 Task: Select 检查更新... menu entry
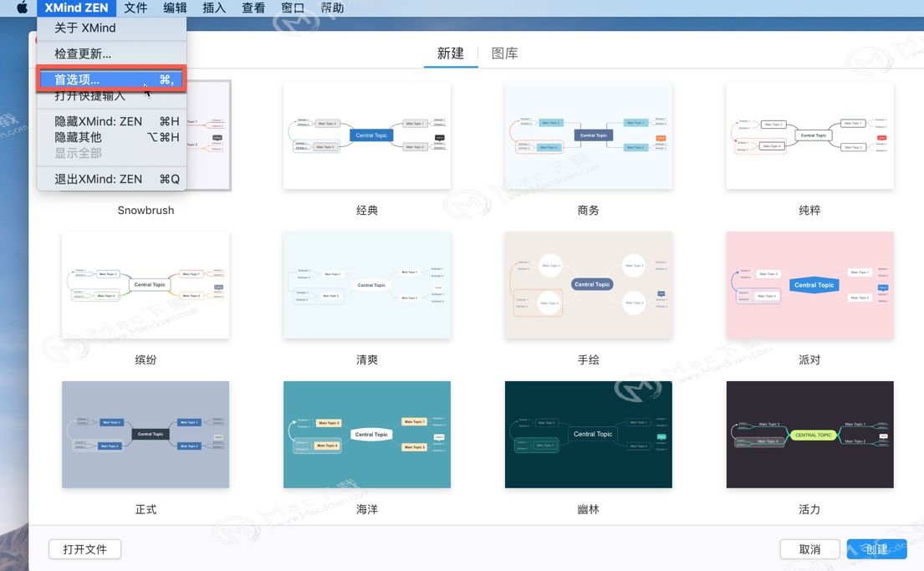pyautogui.click(x=112, y=54)
